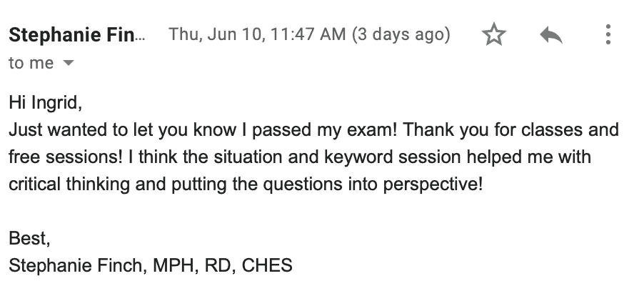
Task: Click the Reply arrow icon
Action: [550, 35]
